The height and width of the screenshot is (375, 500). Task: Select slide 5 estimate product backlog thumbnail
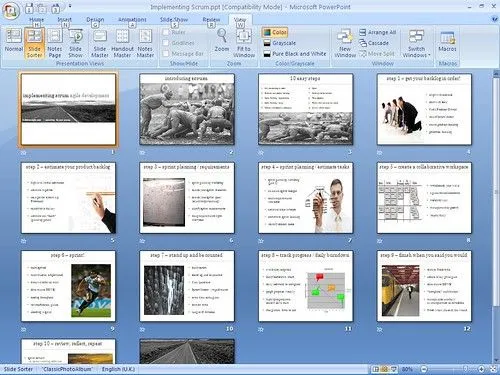point(68,198)
